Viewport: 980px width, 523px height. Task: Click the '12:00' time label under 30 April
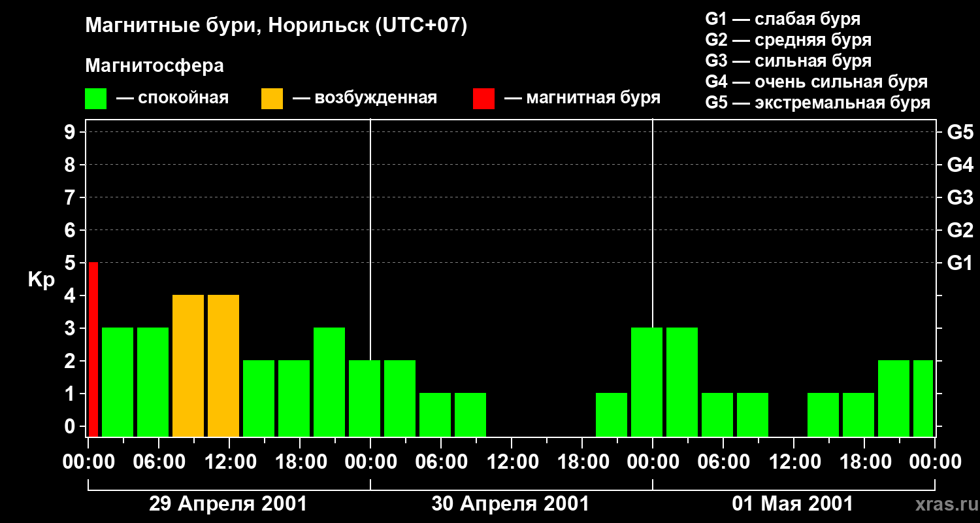click(x=512, y=462)
